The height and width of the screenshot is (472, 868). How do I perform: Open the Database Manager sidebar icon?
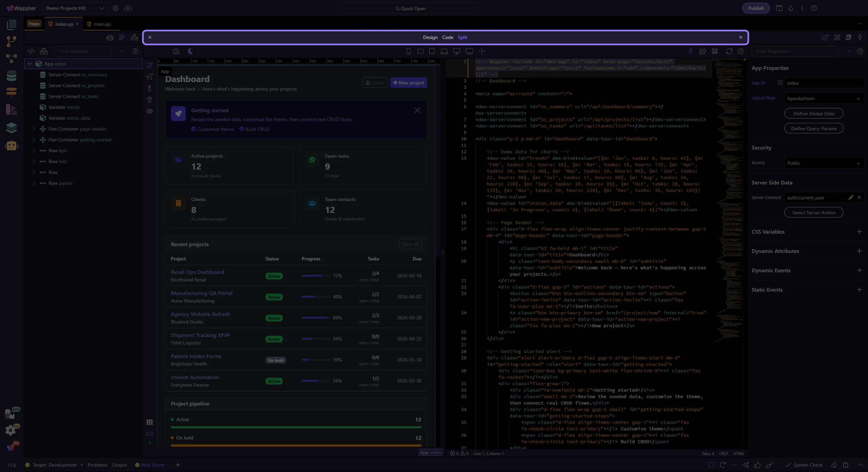pyautogui.click(x=12, y=76)
